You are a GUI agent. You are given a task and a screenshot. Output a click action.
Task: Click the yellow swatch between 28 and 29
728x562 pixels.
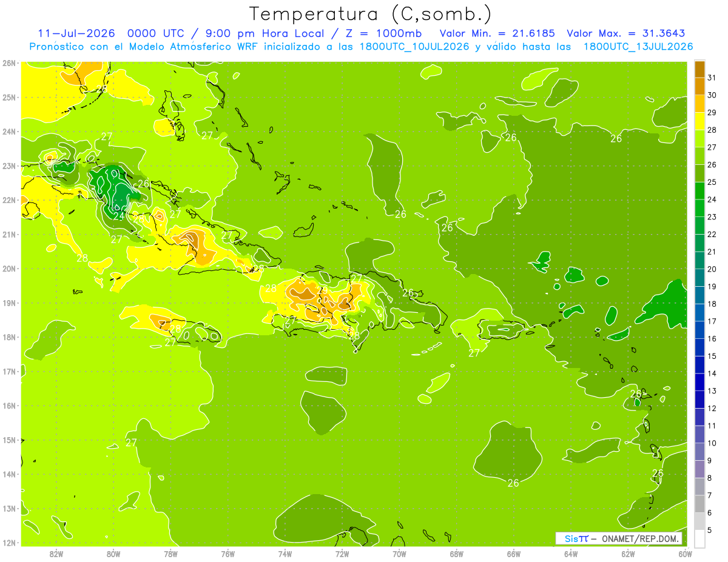pos(699,121)
